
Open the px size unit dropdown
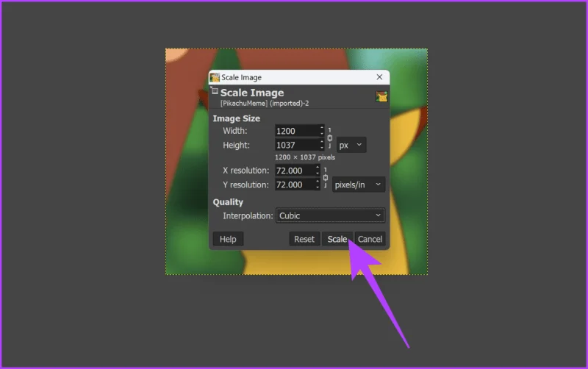coord(351,145)
